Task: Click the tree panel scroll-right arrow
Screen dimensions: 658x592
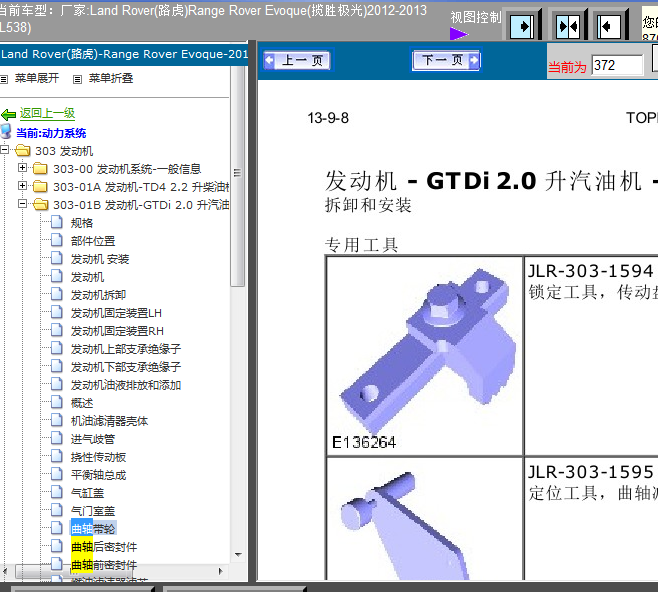Action: [221, 571]
